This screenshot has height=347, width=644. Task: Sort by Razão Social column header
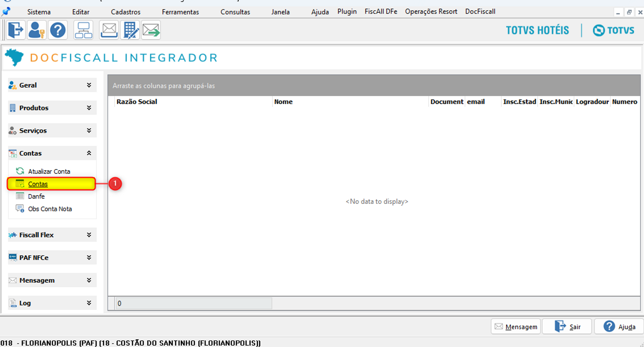tap(194, 102)
